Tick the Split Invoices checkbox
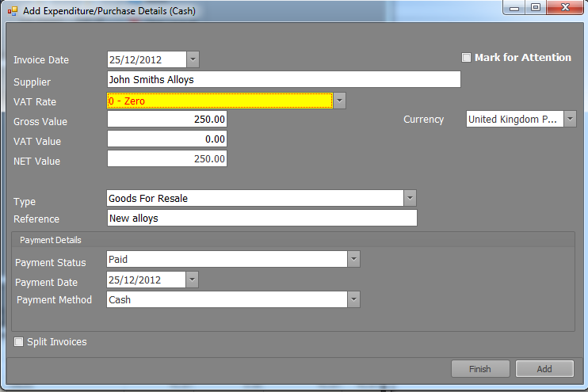 (20, 342)
